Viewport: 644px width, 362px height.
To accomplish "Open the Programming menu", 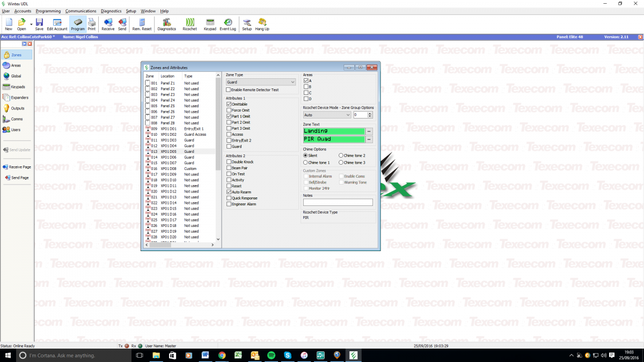I will pyautogui.click(x=48, y=11).
